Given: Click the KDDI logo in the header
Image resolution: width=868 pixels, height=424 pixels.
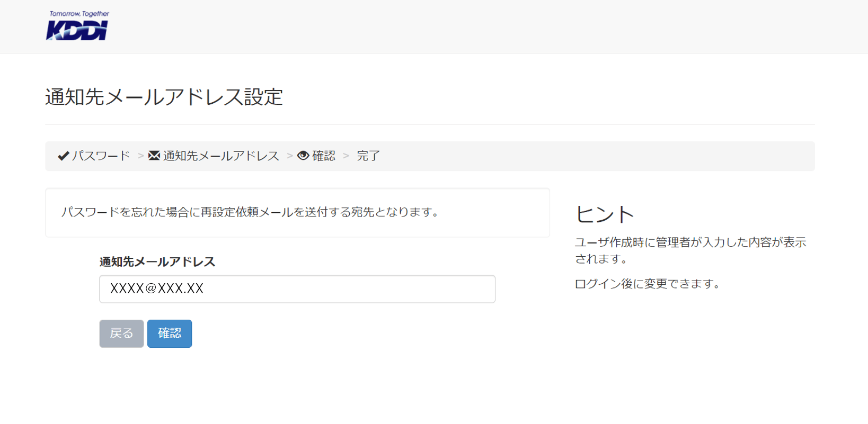Looking at the screenshot, I should pyautogui.click(x=77, y=26).
